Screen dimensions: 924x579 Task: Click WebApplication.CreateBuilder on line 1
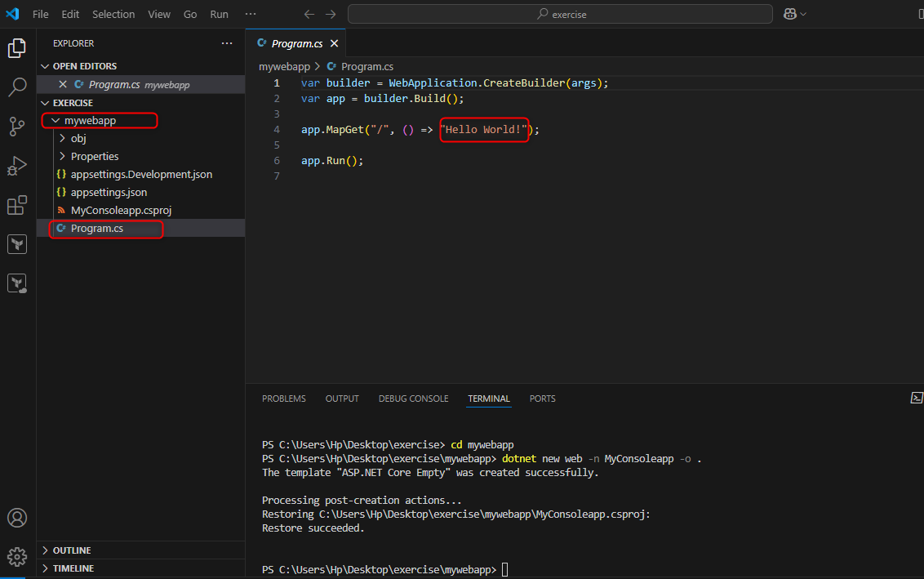tap(476, 83)
